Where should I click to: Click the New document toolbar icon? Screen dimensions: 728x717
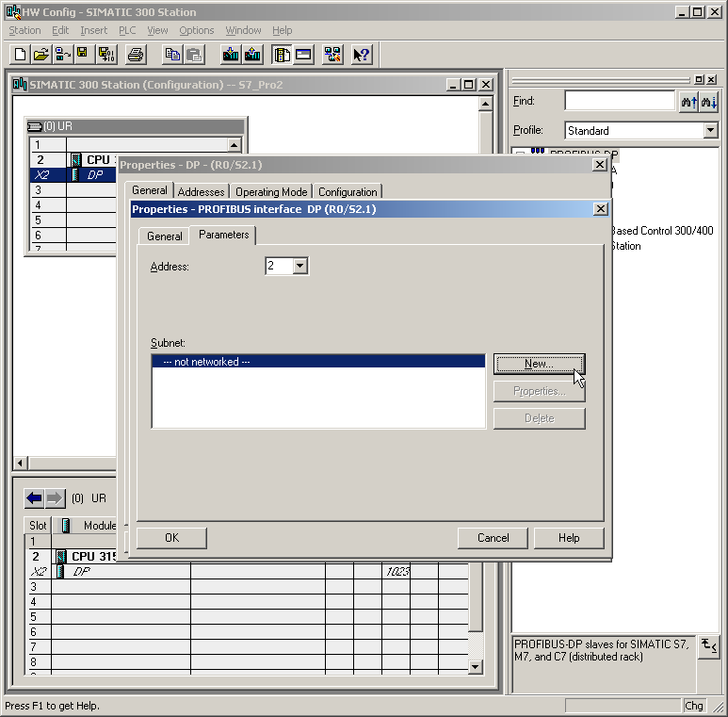20,55
